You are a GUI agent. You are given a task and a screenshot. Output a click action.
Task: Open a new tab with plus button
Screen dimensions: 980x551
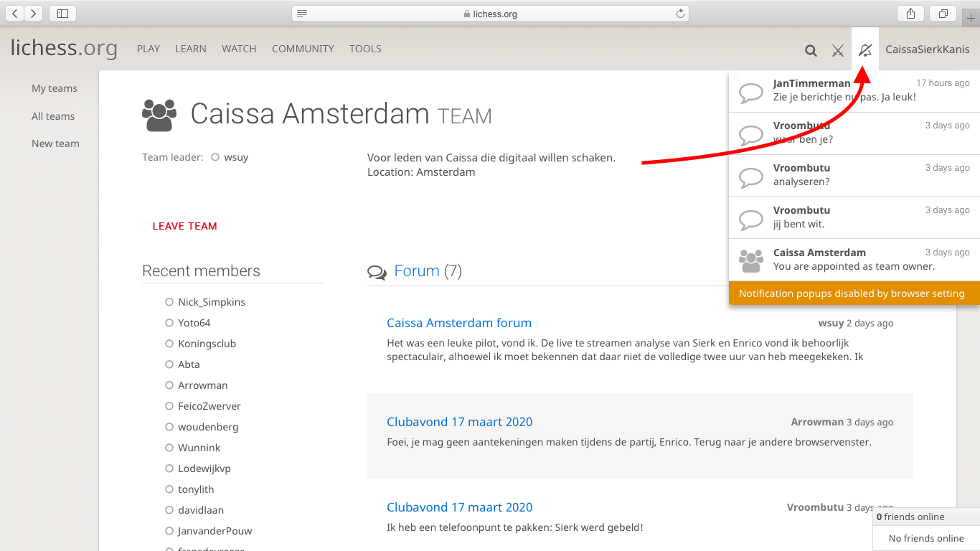[971, 18]
